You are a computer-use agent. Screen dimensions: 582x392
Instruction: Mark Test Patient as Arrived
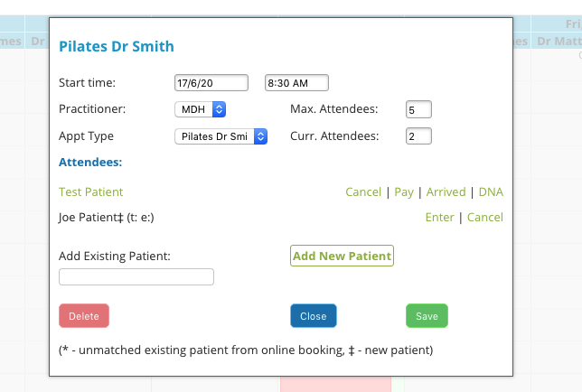446,191
